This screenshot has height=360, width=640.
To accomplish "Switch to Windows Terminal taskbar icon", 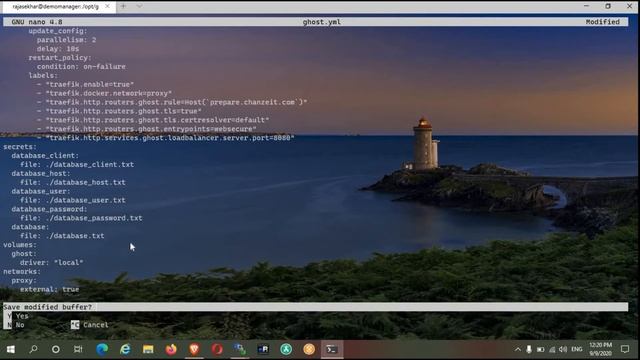I will pyautogui.click(x=331, y=349).
